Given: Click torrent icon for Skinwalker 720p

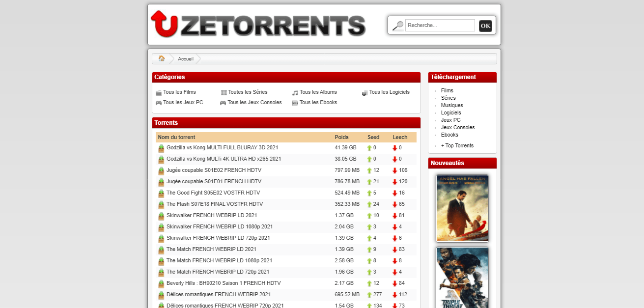Looking at the screenshot, I should (161, 238).
